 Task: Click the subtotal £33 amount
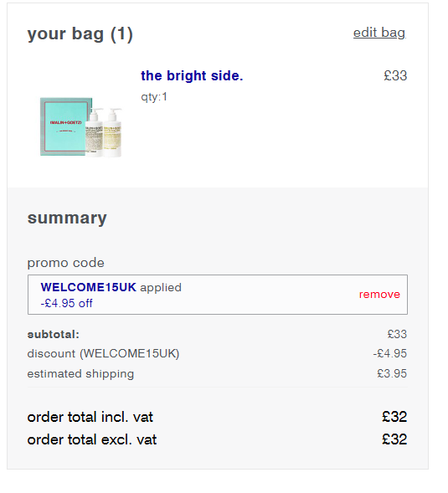pos(397,334)
